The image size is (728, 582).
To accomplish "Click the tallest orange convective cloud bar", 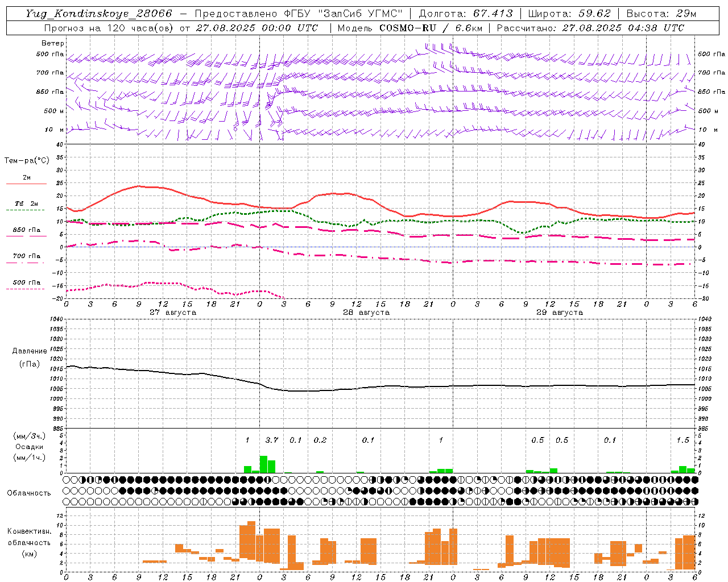I will (251, 541).
